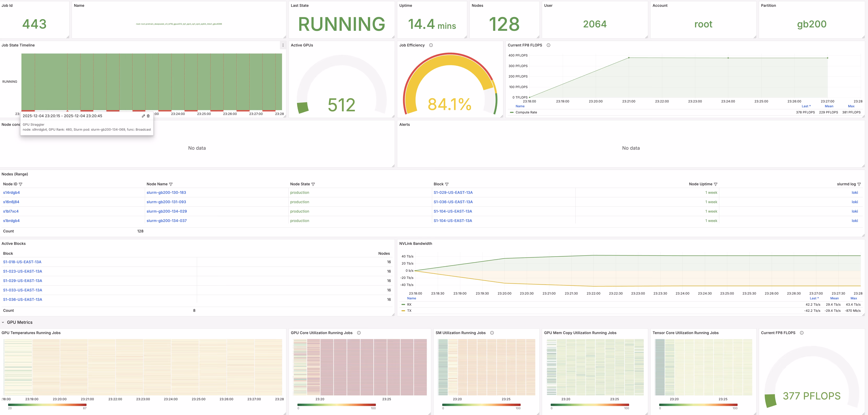Filter the Node Name column
This screenshot has width=868, height=415.
(171, 184)
